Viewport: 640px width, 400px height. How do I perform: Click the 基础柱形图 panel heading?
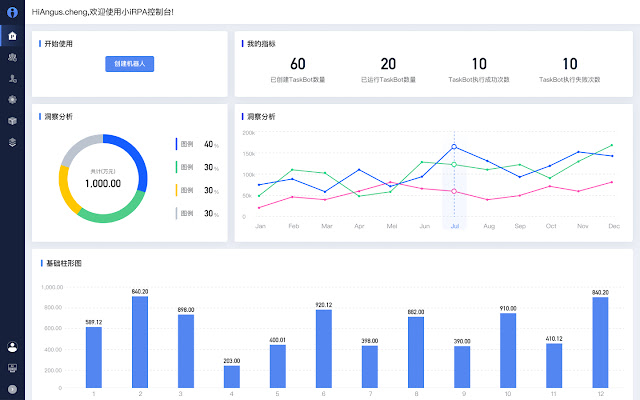coord(64,263)
